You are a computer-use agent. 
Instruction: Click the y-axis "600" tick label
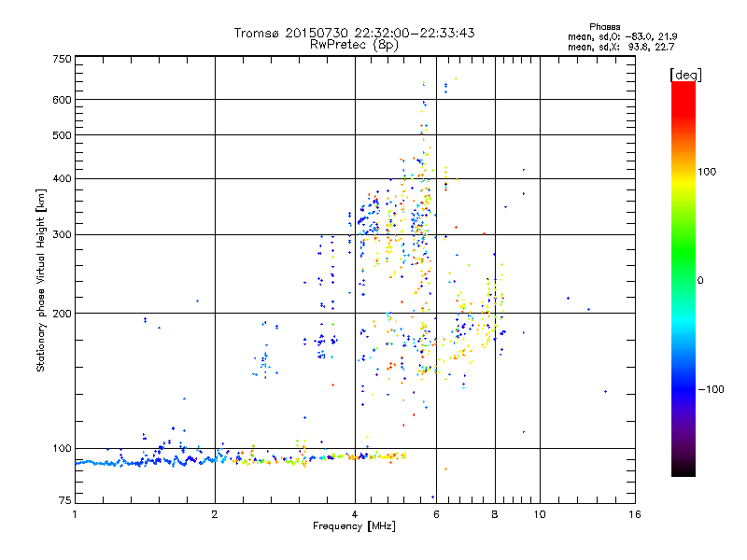pos(62,100)
